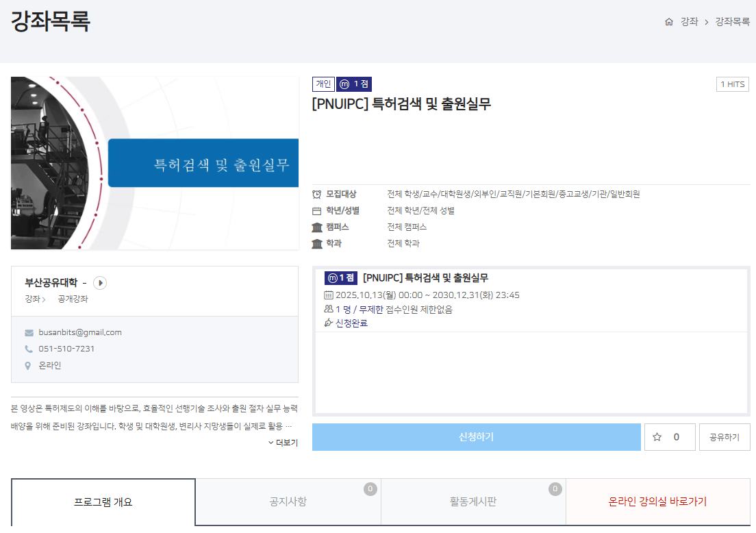Click the calendar icon by course dates
This screenshot has width=756, height=533.
pyautogui.click(x=328, y=295)
